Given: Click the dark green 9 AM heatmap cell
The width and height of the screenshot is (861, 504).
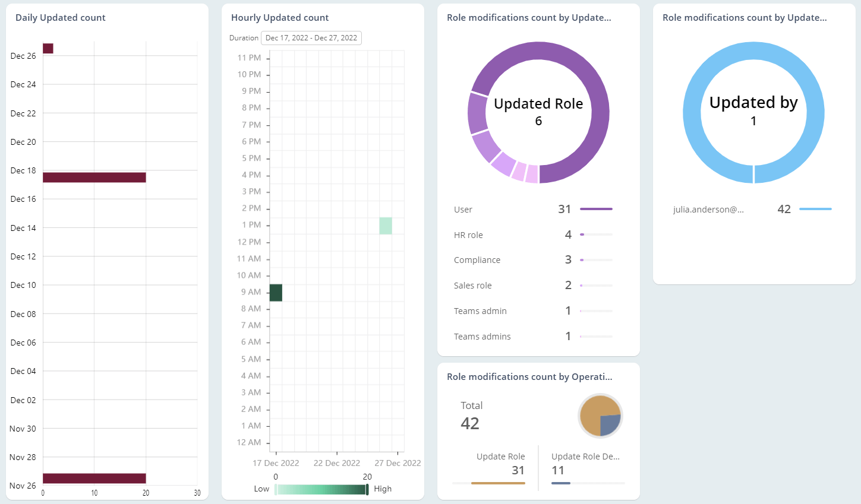Looking at the screenshot, I should pos(276,293).
